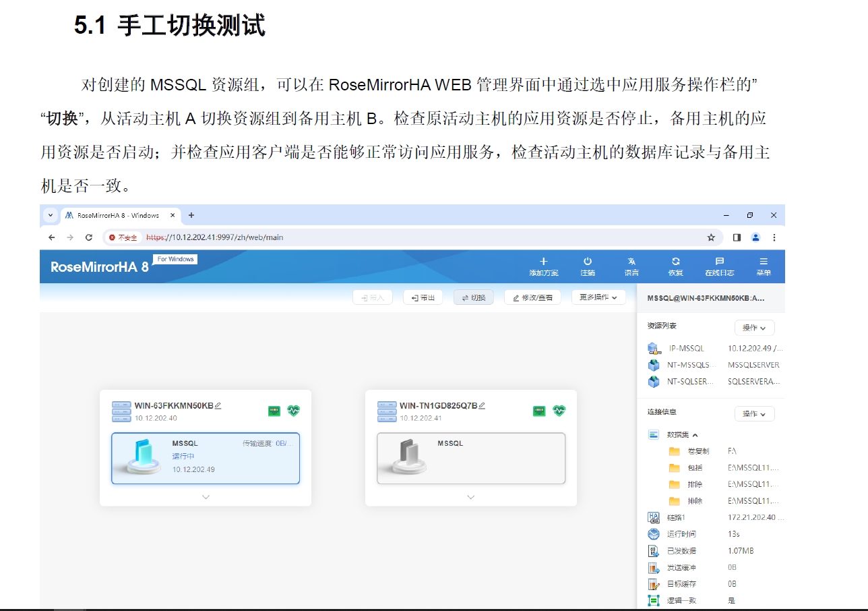Click edit pencil next to WIN-63FKKMN50KB
The width and height of the screenshot is (868, 611).
click(218, 405)
